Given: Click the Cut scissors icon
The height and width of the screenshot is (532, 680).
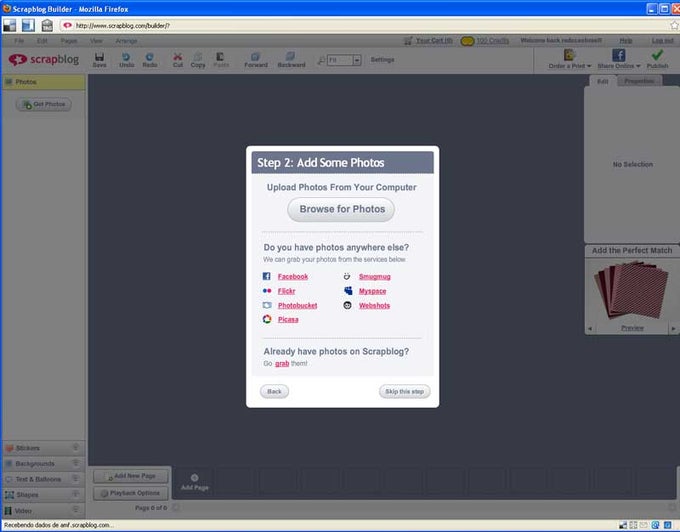Looking at the screenshot, I should 178,57.
